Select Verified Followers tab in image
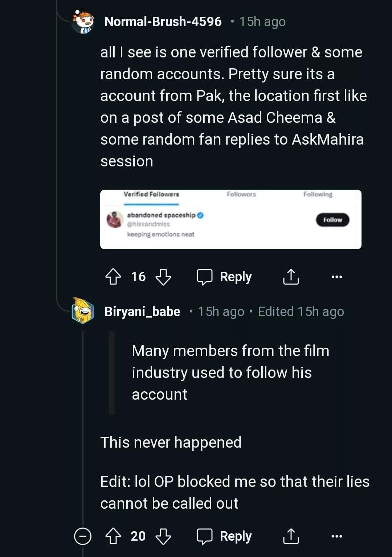The image size is (392, 557). coord(151,194)
